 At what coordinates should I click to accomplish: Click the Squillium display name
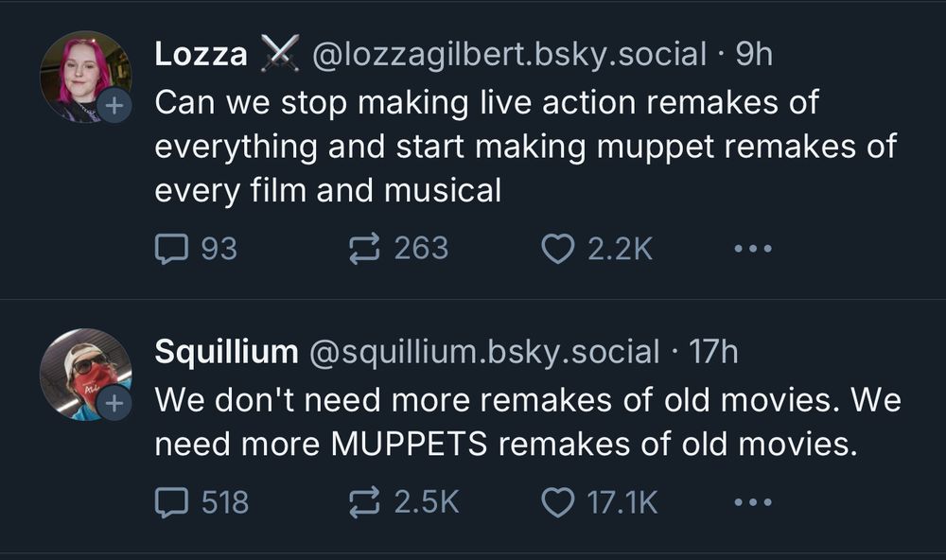[226, 352]
